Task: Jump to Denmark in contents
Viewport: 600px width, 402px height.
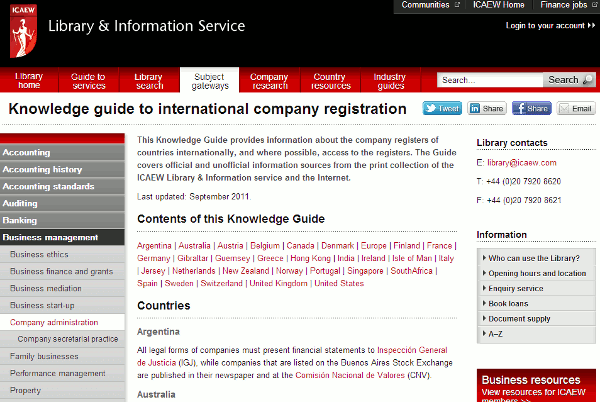Action: point(338,246)
